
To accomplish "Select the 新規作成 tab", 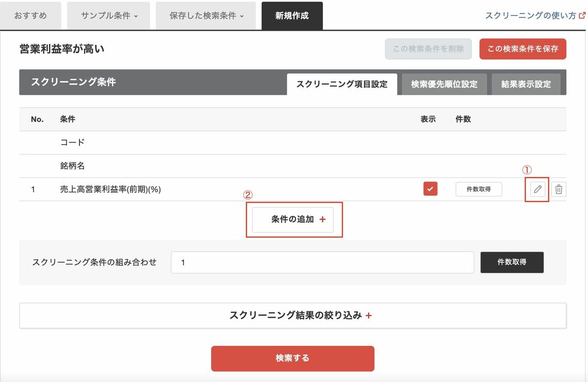I will pos(292,15).
